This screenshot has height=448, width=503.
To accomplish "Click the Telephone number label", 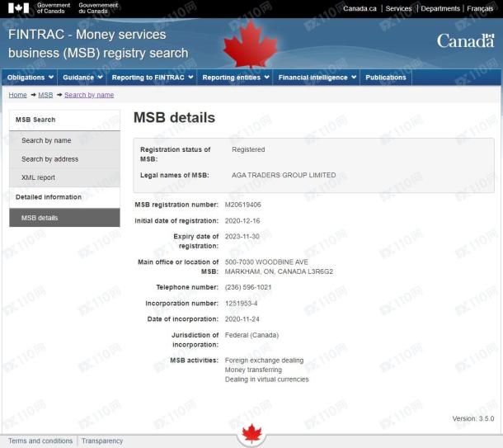I will (x=187, y=287).
